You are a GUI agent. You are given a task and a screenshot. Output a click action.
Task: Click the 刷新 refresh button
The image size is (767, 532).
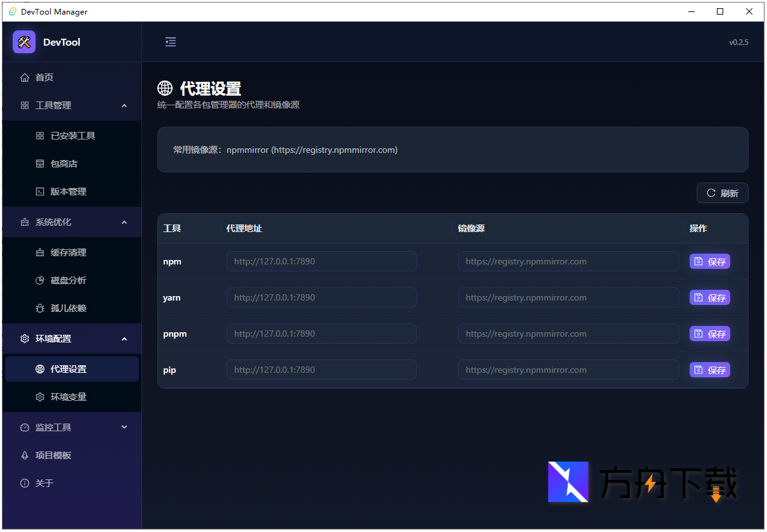pyautogui.click(x=722, y=193)
